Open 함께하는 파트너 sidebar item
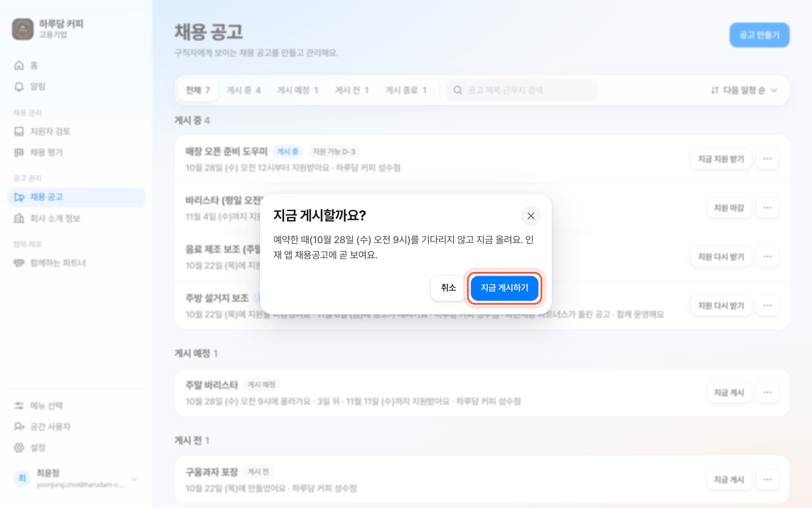This screenshot has height=508, width=812. (x=76, y=263)
